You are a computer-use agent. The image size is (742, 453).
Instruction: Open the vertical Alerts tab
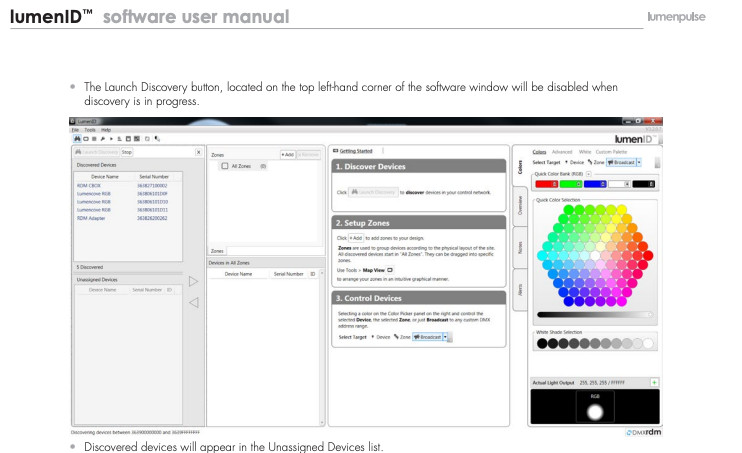click(520, 290)
